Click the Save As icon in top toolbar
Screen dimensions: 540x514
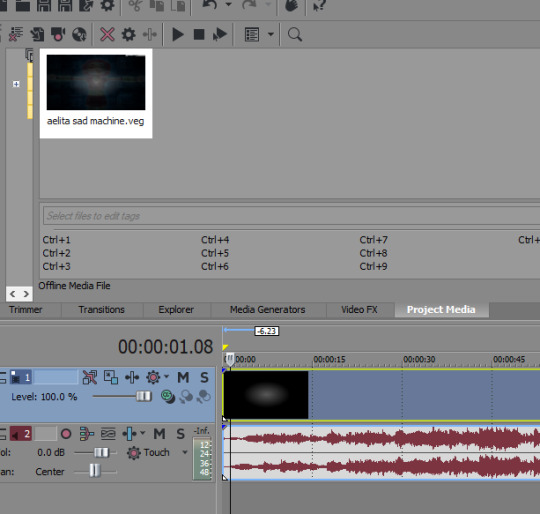click(65, 5)
